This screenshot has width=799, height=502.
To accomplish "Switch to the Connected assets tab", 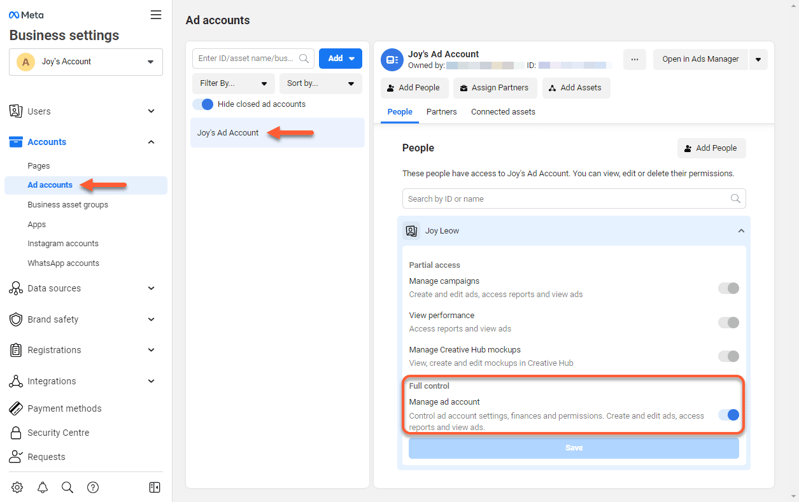I will (x=502, y=112).
